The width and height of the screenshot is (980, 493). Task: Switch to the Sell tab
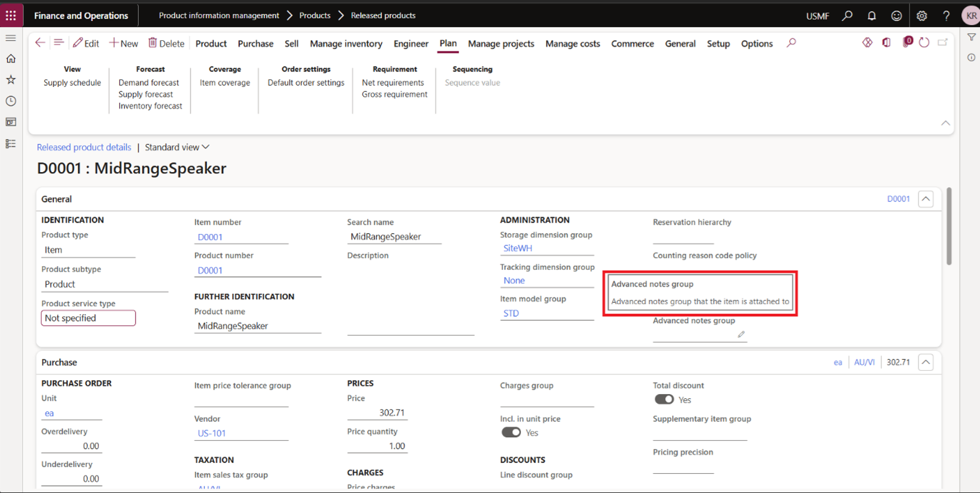(x=292, y=44)
